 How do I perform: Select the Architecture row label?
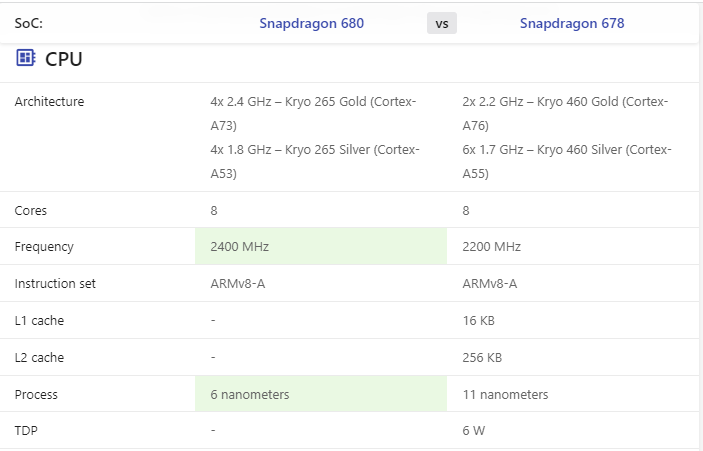[49, 102]
